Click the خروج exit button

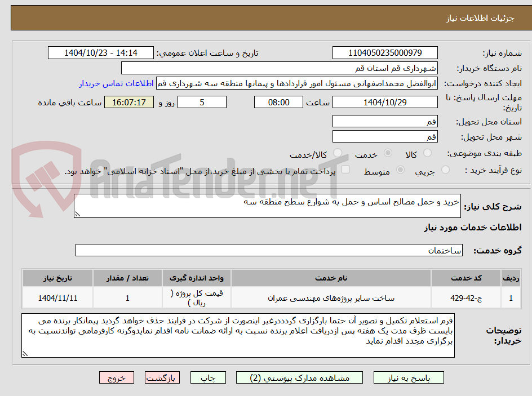[x=116, y=377]
